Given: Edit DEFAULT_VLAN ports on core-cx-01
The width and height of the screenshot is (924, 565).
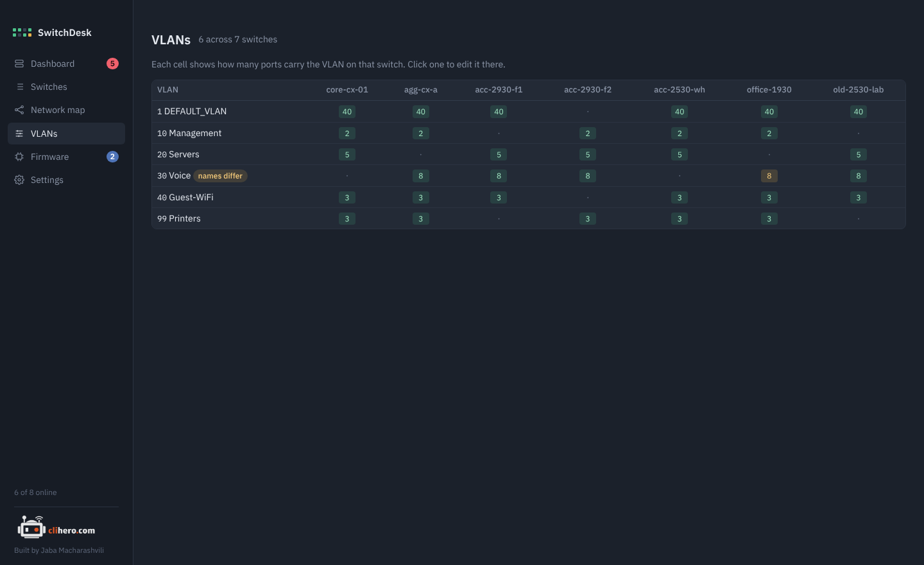Looking at the screenshot, I should [x=347, y=112].
